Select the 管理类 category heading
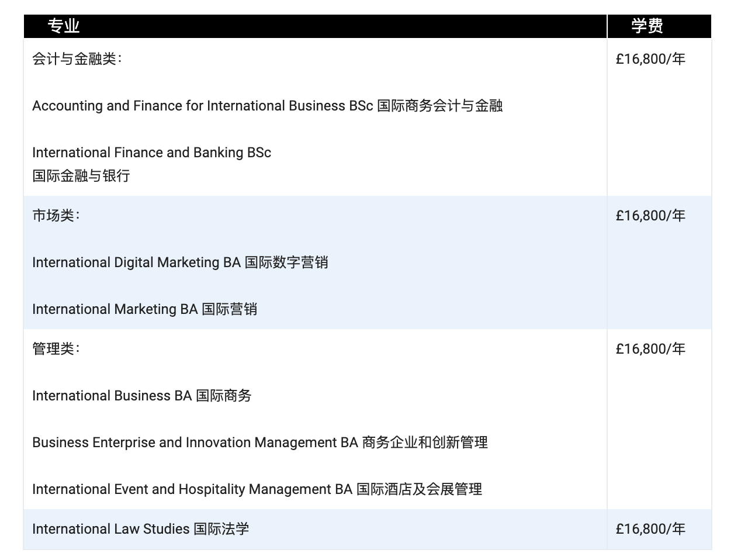 [x=56, y=349]
